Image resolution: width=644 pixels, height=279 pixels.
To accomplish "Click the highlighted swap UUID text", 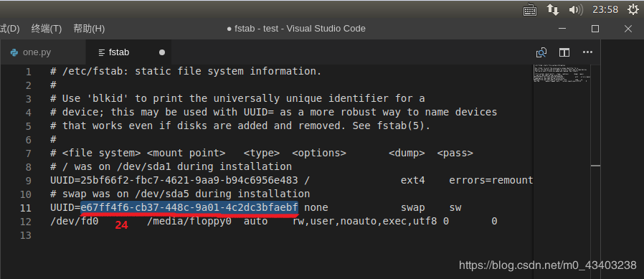I will click(189, 207).
